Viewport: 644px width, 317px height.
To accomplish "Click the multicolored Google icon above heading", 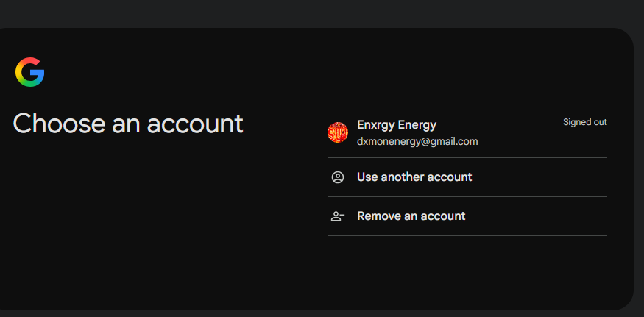I will [x=30, y=72].
